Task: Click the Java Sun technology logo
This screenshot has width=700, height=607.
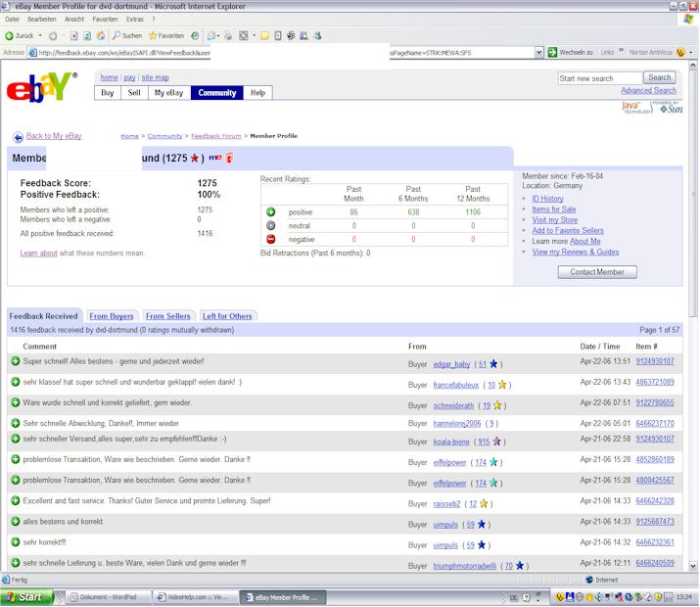Action: pyautogui.click(x=653, y=108)
